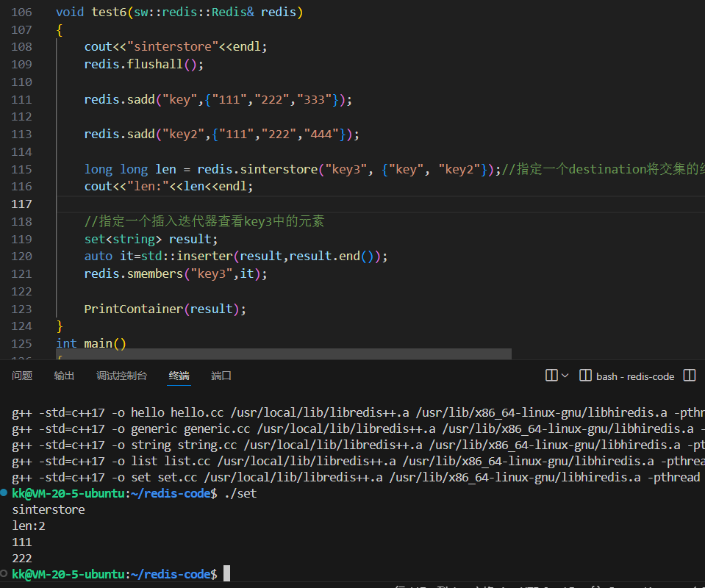Click line number 106 in the gutter
This screenshot has width=705, height=588.
tap(22, 12)
